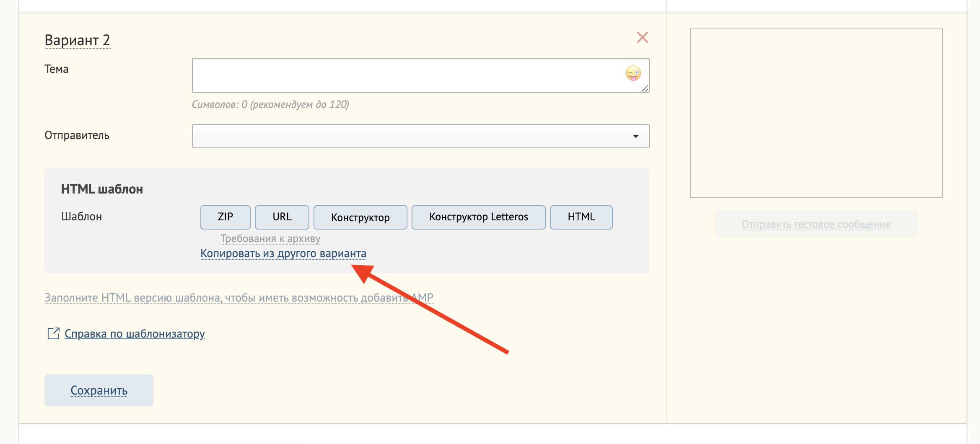Click the Шаблон row label
The image size is (980, 444).
pos(82,217)
